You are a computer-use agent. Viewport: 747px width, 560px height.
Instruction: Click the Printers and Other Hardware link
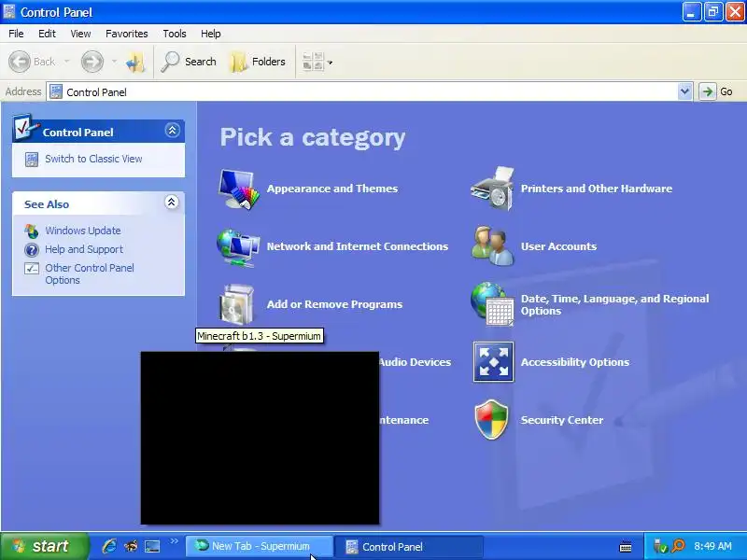[597, 189]
